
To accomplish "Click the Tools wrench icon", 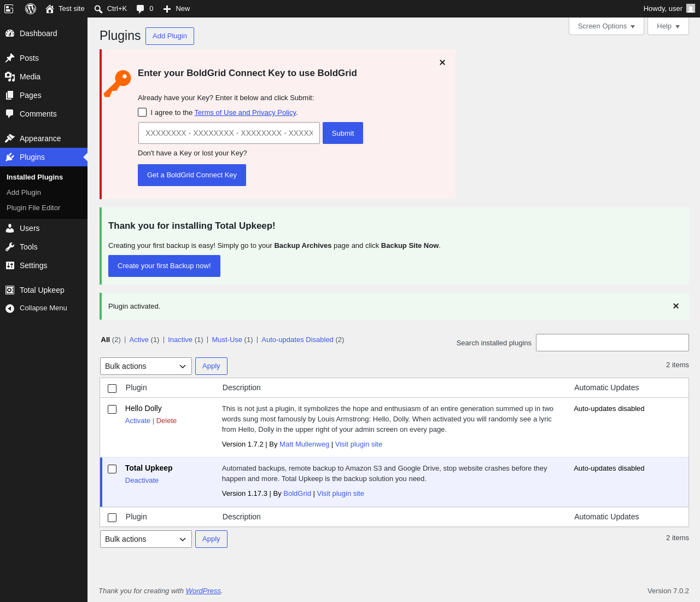I will coord(10,247).
